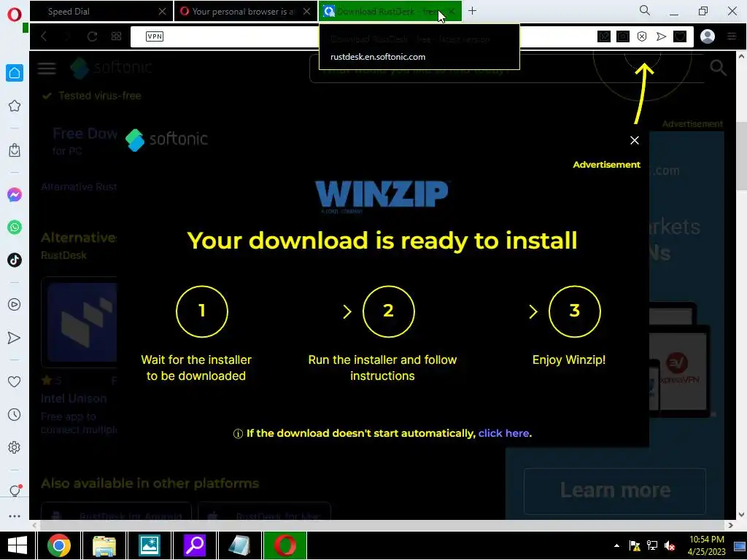Open the Windows Start menu
Screen dimensions: 747x560
18,545
